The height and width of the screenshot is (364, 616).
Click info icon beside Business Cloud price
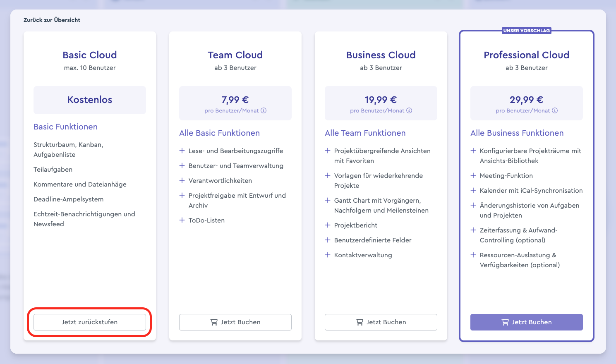[409, 110]
